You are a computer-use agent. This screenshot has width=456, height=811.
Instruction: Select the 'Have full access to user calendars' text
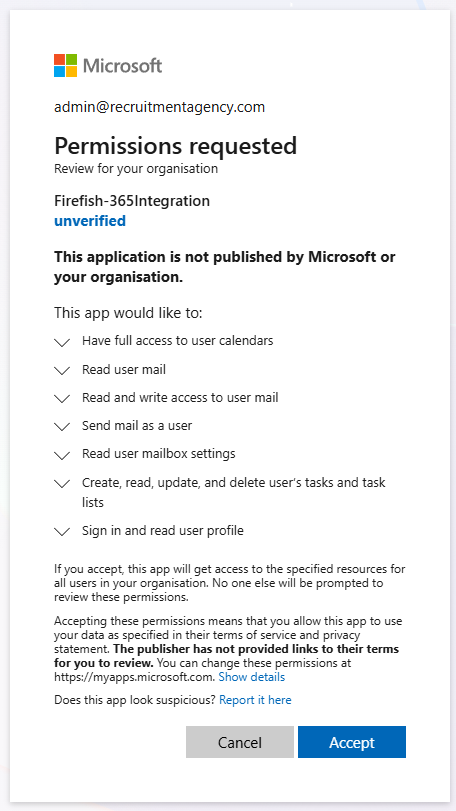pyautogui.click(x=177, y=341)
